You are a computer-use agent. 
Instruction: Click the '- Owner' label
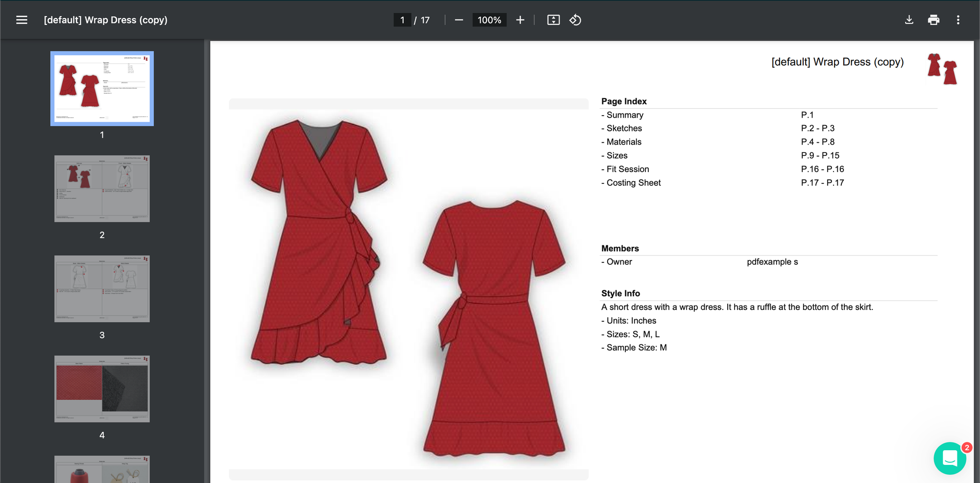click(616, 262)
